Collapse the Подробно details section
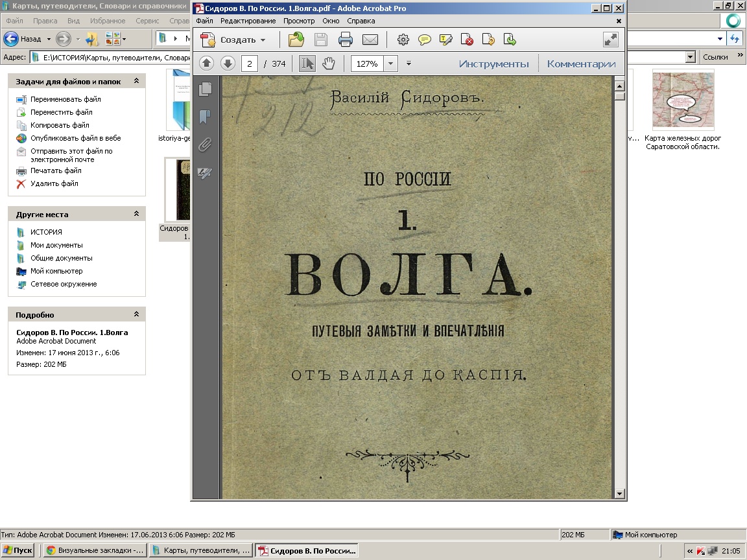The width and height of the screenshot is (747, 560). click(x=136, y=314)
